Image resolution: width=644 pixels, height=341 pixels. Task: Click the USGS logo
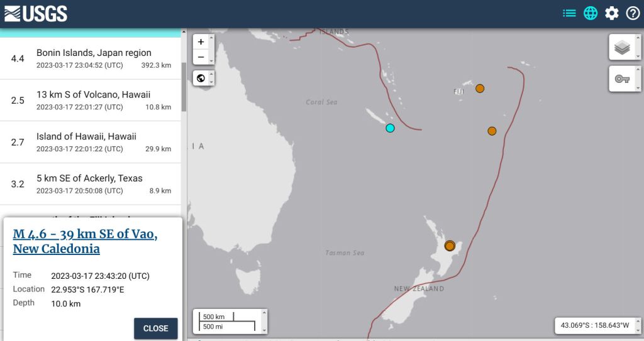(36, 13)
